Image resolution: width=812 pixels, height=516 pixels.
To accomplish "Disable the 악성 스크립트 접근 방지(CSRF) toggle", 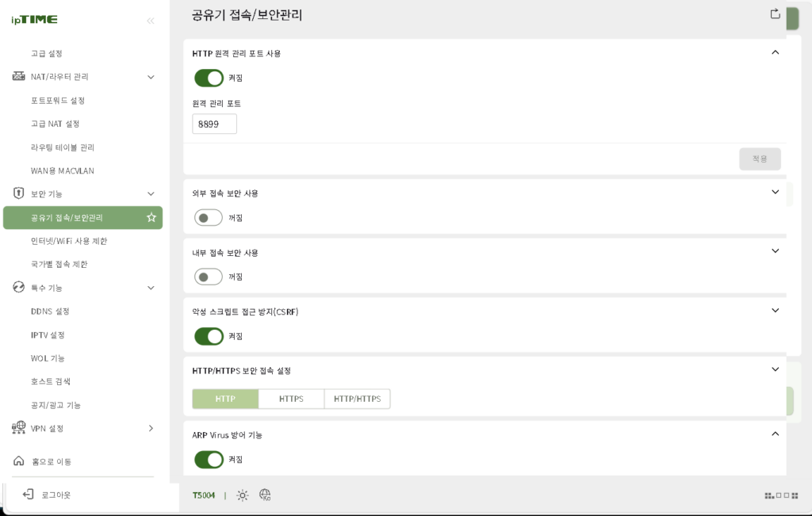I will coord(209,336).
